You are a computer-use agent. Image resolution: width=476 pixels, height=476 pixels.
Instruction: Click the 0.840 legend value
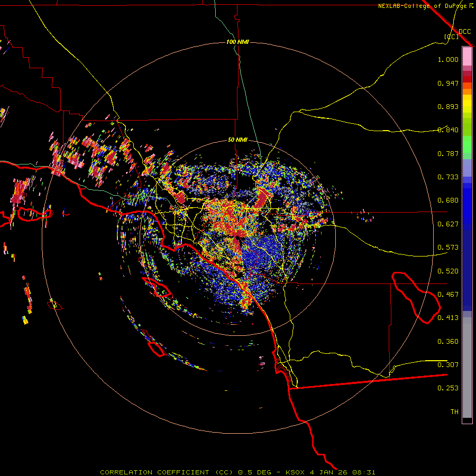[448, 130]
